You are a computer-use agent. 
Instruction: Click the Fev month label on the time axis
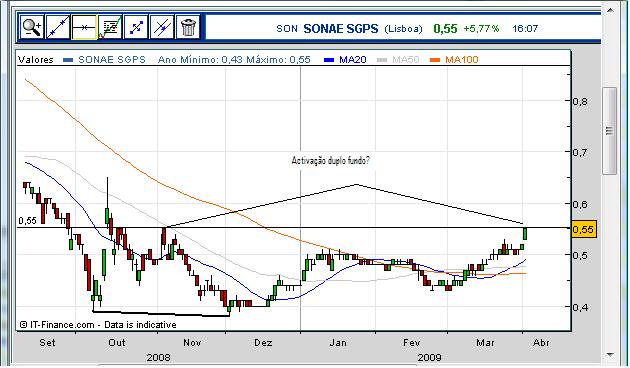click(411, 343)
